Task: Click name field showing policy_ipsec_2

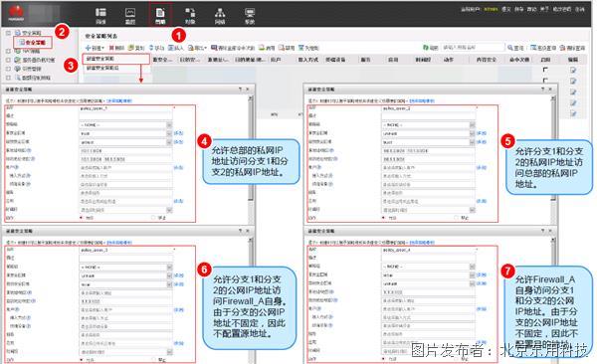Action: point(429,108)
